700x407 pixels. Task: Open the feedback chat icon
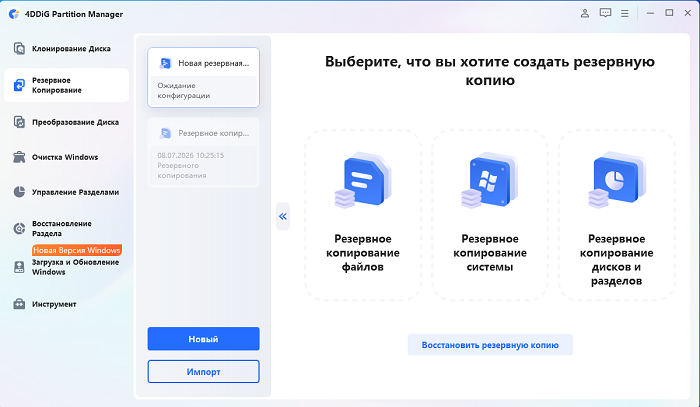click(x=605, y=13)
